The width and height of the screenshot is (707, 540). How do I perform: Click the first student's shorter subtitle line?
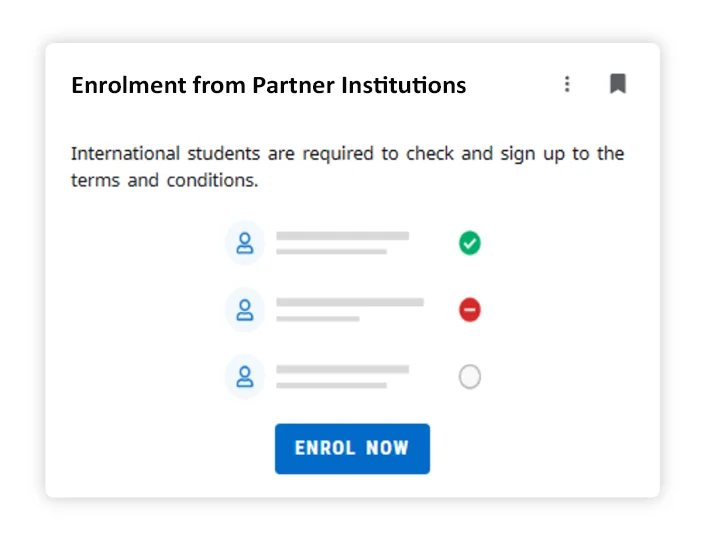click(331, 252)
